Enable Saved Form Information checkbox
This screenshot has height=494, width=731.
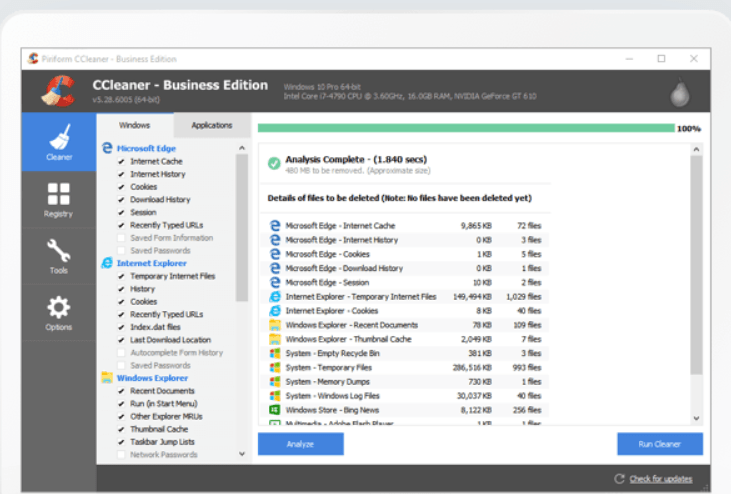(121, 238)
